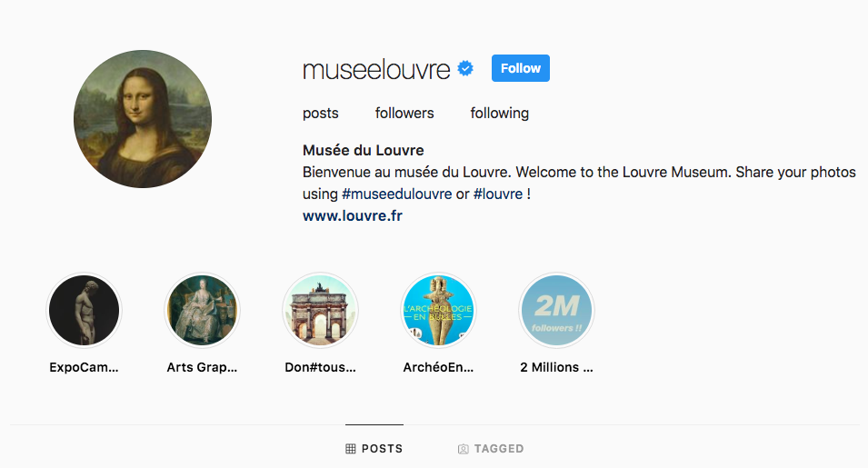868x468 pixels.
Task: Open the ExpoCam... story highlight
Action: (85, 311)
